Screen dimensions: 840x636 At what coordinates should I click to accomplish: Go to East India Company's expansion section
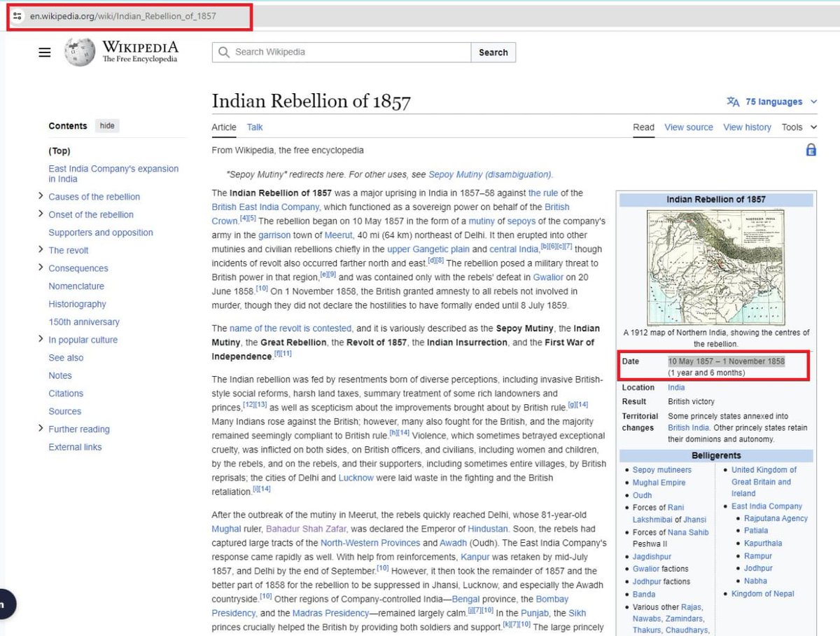pos(113,174)
